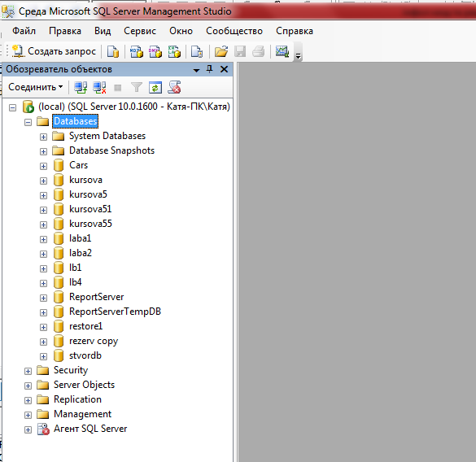Click the kursova database cylinder icon

coord(59,180)
